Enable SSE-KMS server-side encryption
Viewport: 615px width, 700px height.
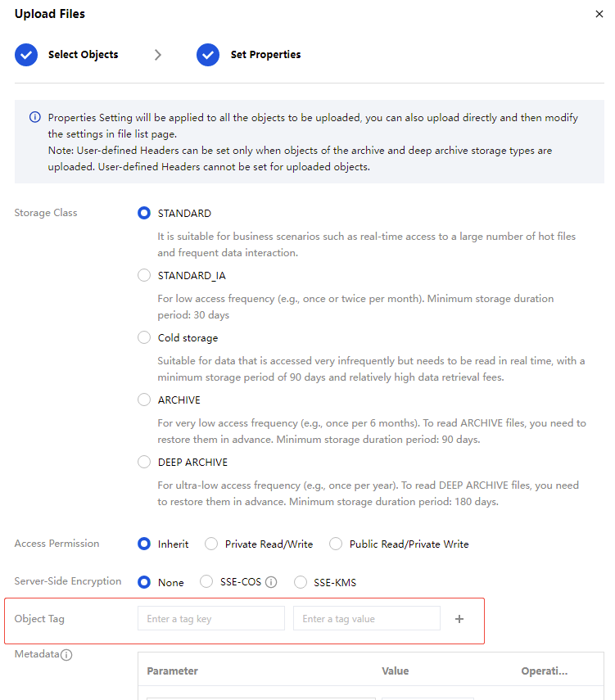click(x=301, y=583)
